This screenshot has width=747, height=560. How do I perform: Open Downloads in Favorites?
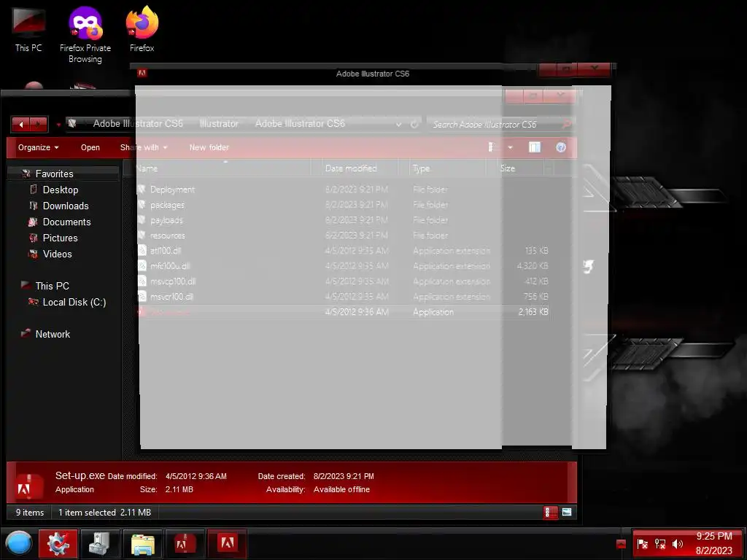[65, 206]
